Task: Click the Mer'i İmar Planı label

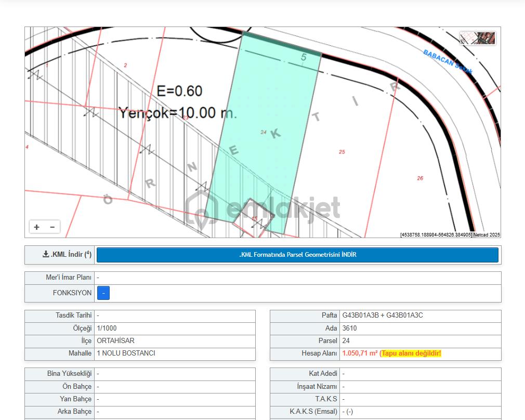Action: tap(69, 278)
